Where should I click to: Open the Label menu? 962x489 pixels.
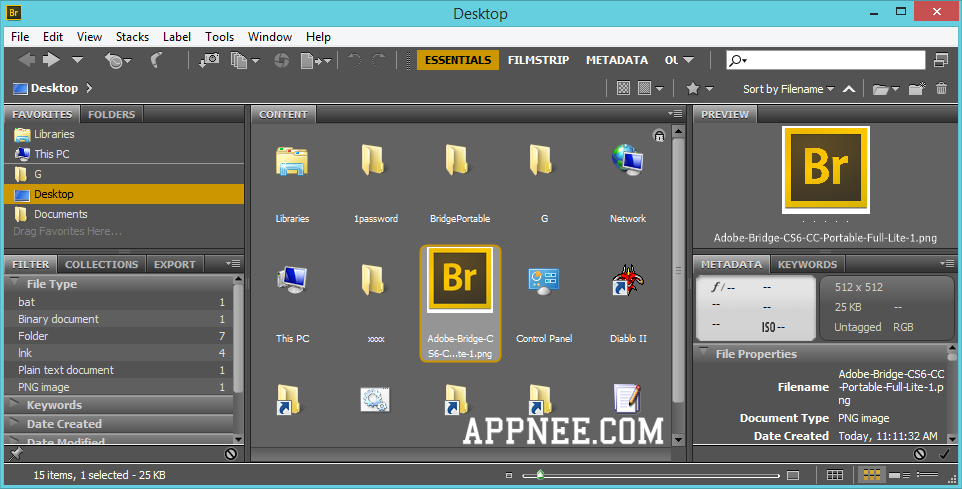177,37
